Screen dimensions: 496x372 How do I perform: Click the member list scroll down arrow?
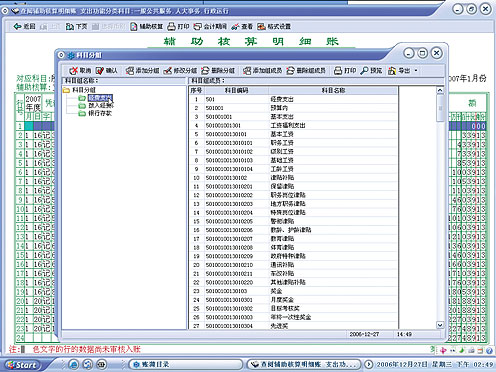pos(440,325)
